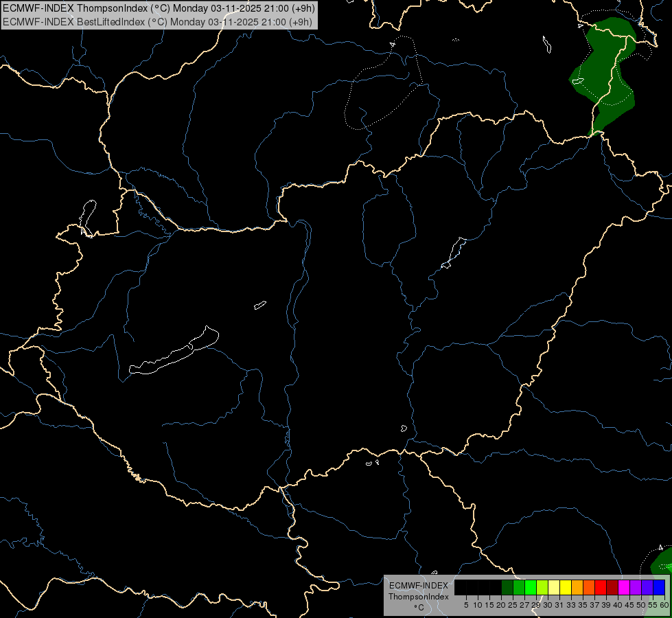Click the ThompsonIndex title line at top

click(159, 8)
